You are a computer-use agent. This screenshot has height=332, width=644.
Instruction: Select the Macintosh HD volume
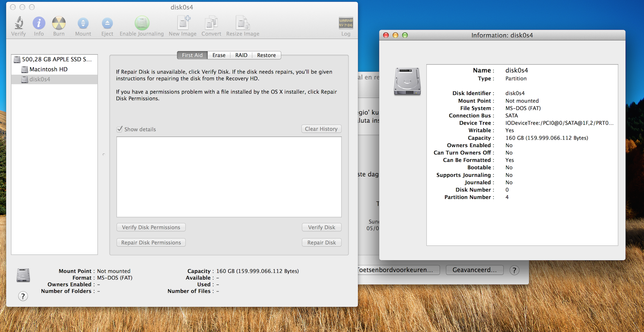click(x=54, y=69)
